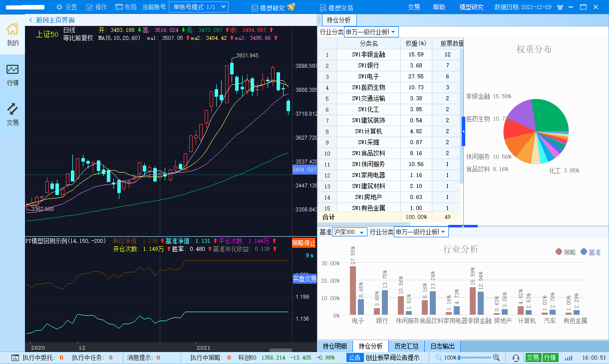
Task: Select the SW1房地产 table row
Action: tap(389, 197)
